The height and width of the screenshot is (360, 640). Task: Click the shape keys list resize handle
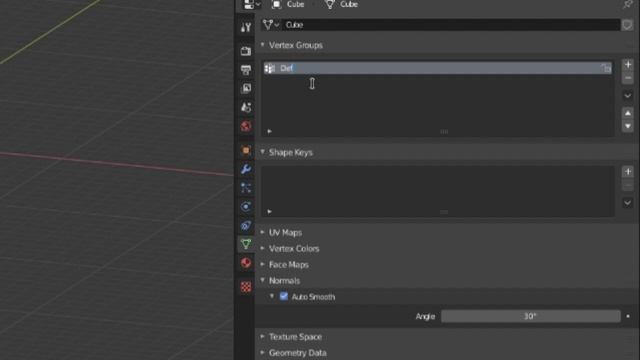point(444,212)
